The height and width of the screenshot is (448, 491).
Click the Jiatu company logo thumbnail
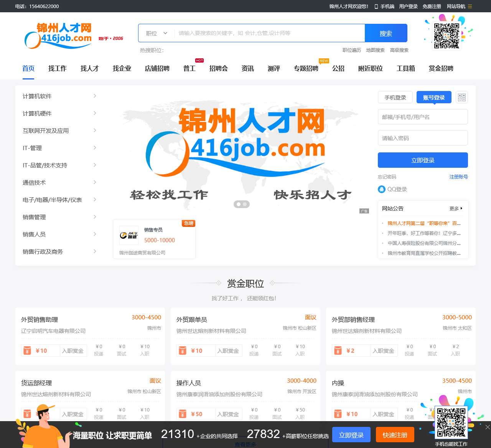click(x=129, y=235)
